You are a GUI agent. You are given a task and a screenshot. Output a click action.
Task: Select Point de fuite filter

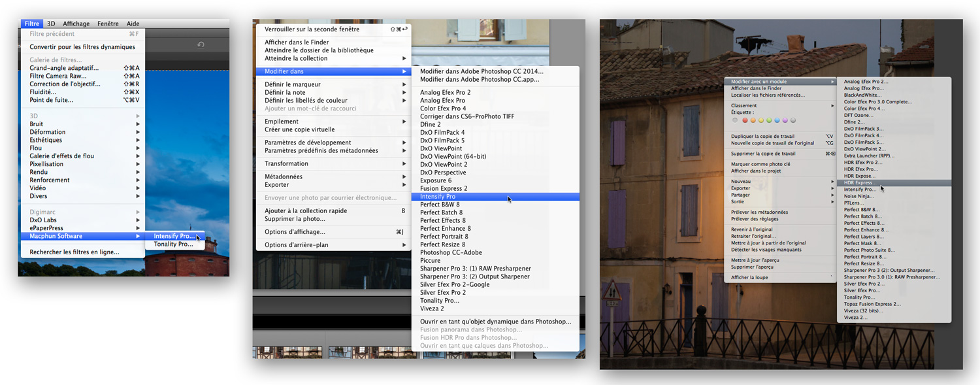tap(82, 100)
